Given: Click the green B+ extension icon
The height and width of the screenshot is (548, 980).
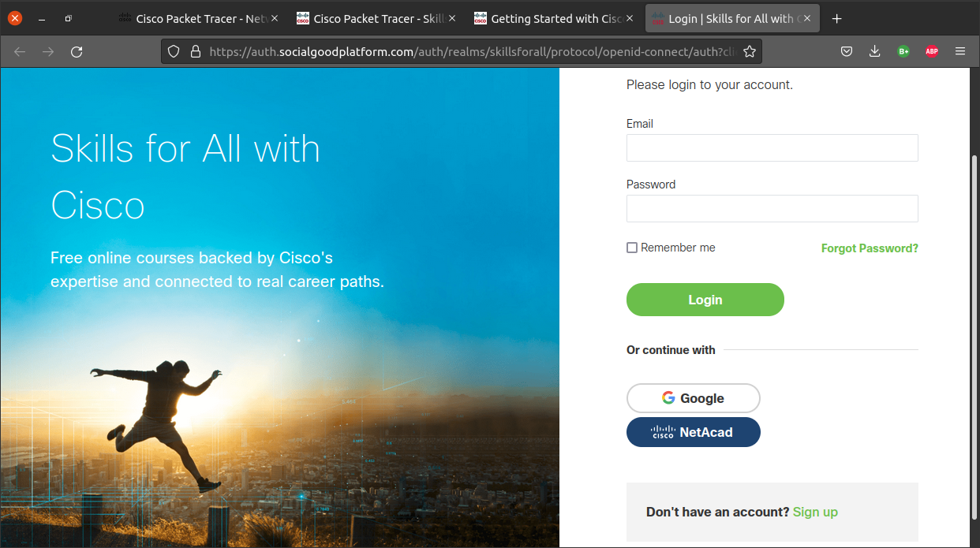Looking at the screenshot, I should pos(903,51).
